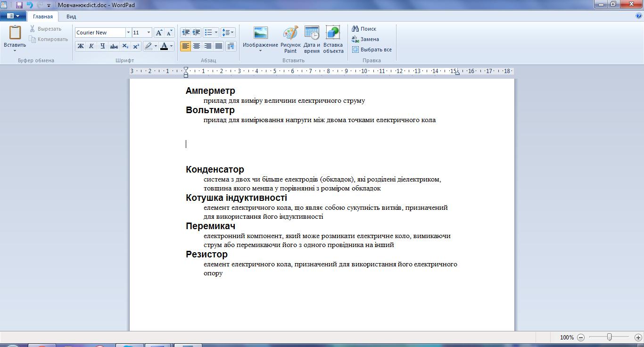Insert a Рисунок Paint drawing
The height and width of the screenshot is (347, 644).
click(x=290, y=40)
